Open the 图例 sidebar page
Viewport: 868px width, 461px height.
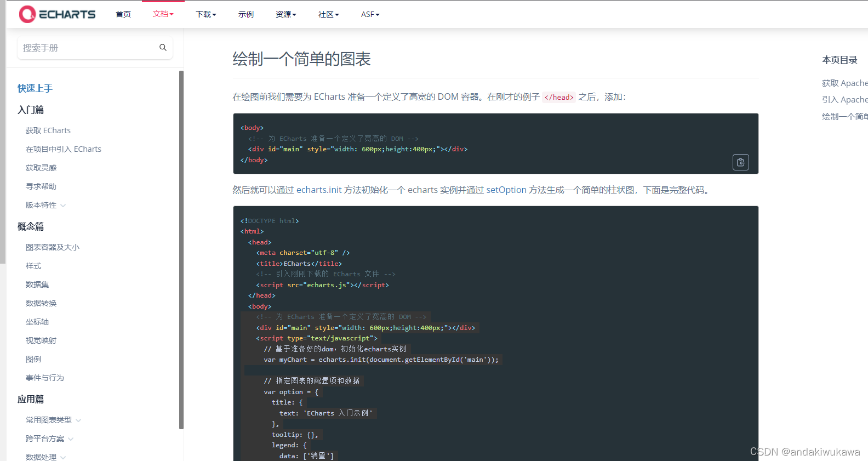[x=33, y=359]
